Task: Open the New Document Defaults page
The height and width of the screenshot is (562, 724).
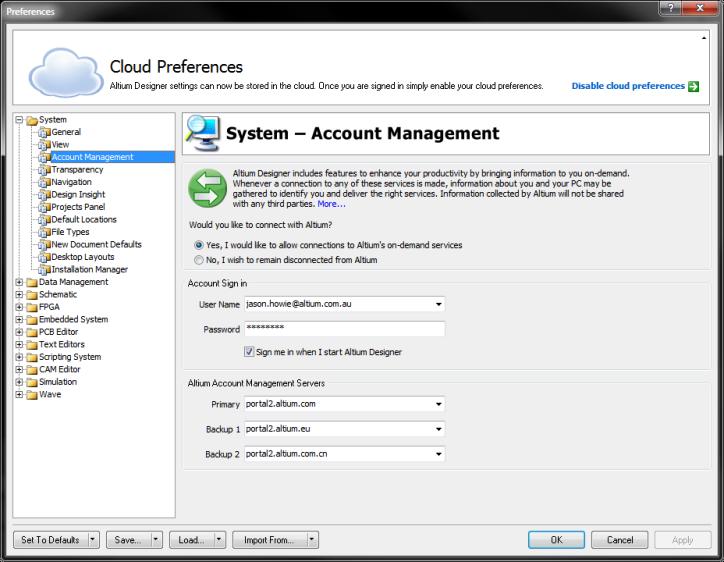Action: [97, 245]
